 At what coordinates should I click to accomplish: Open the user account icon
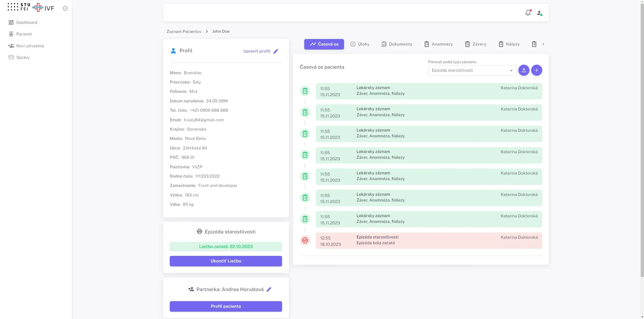(x=539, y=13)
